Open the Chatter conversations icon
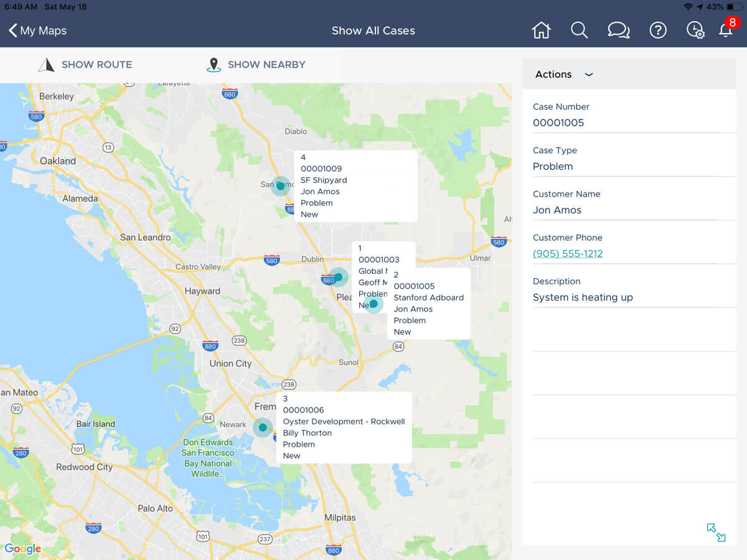Viewport: 747px width, 560px height. (x=618, y=30)
